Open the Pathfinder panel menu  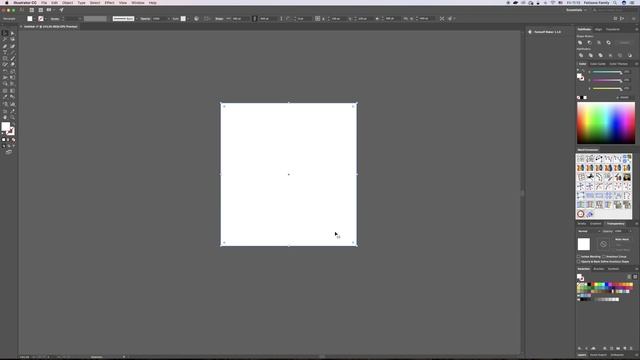[x=636, y=29]
